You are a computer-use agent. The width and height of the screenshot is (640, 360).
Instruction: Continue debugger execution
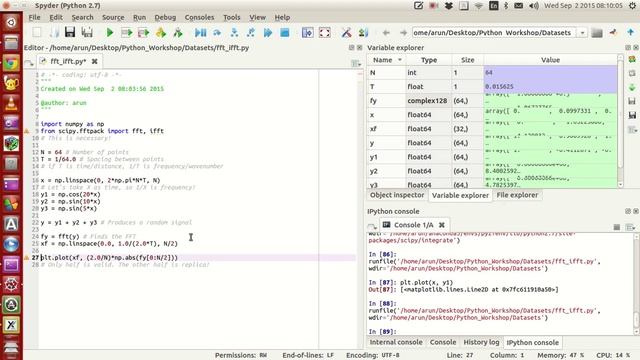point(268,33)
